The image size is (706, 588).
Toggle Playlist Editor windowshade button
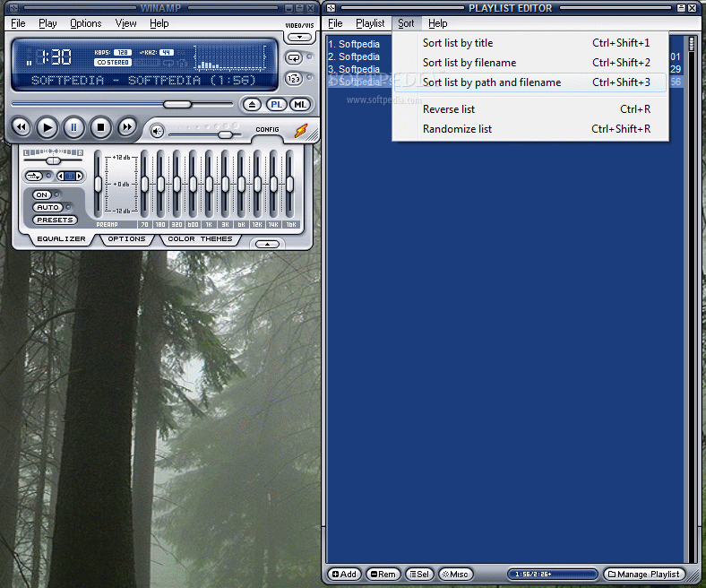681,8
